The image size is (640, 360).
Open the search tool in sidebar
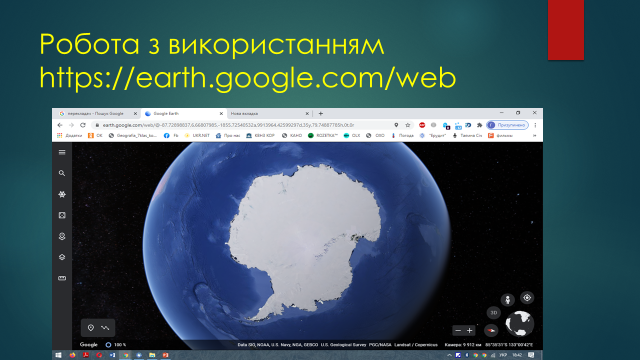[x=62, y=173]
